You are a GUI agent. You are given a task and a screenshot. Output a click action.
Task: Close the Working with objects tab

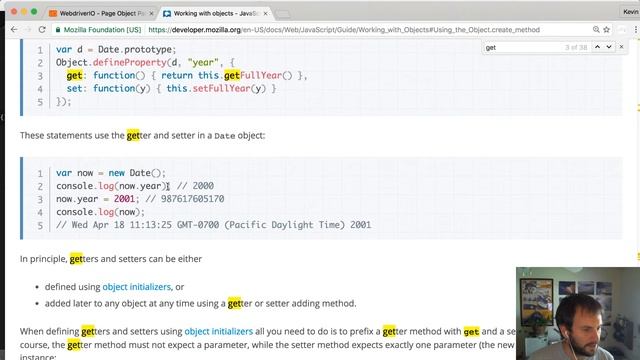[266, 13]
